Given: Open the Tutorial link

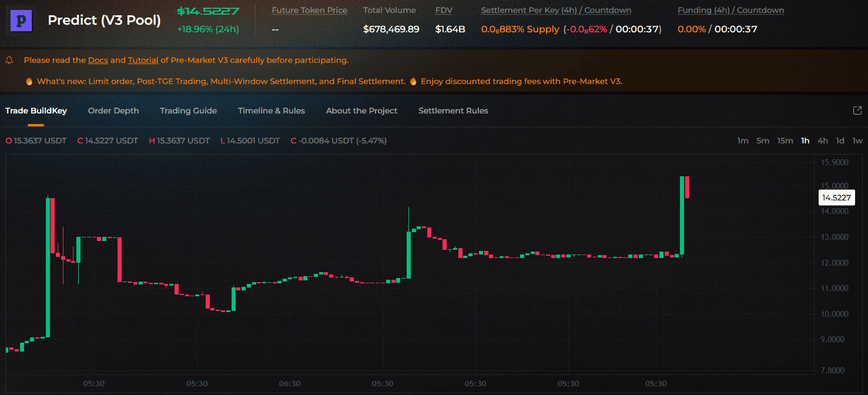Looking at the screenshot, I should pos(143,60).
